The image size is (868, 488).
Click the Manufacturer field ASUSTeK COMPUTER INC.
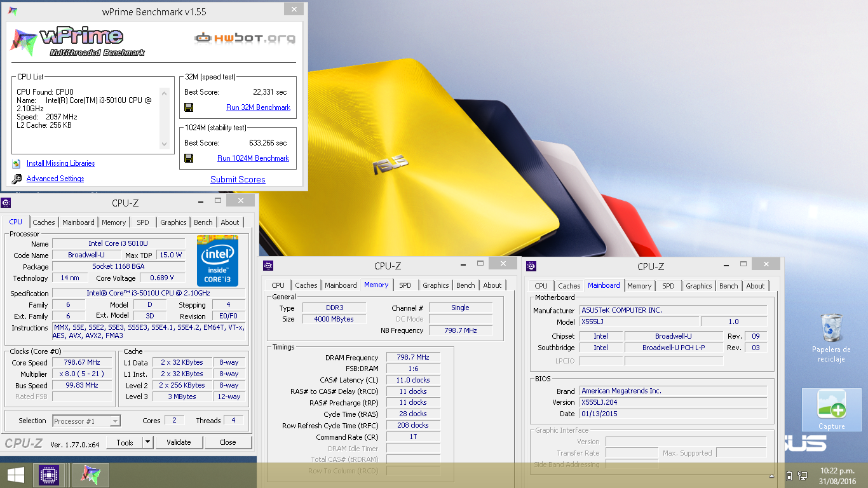click(x=673, y=310)
